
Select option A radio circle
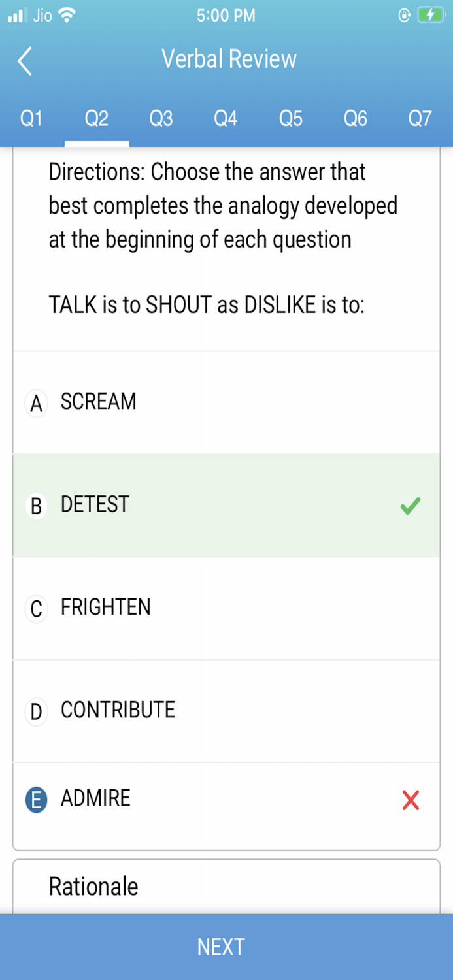37,403
